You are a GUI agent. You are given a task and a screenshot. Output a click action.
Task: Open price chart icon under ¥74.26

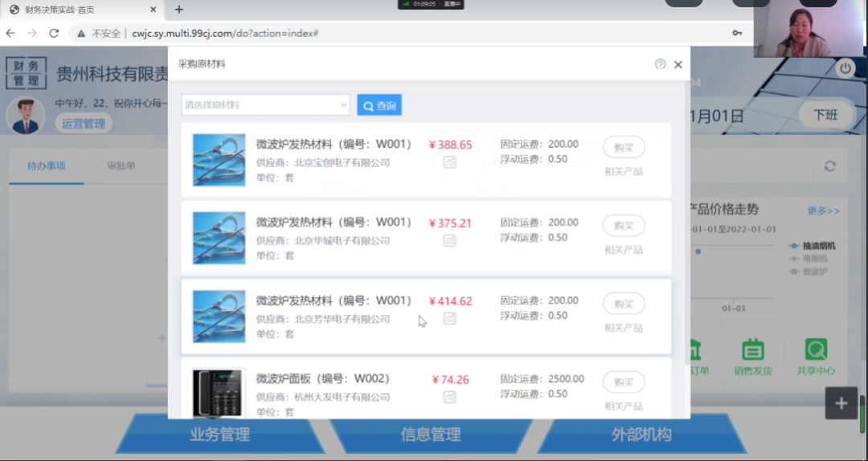[450, 397]
